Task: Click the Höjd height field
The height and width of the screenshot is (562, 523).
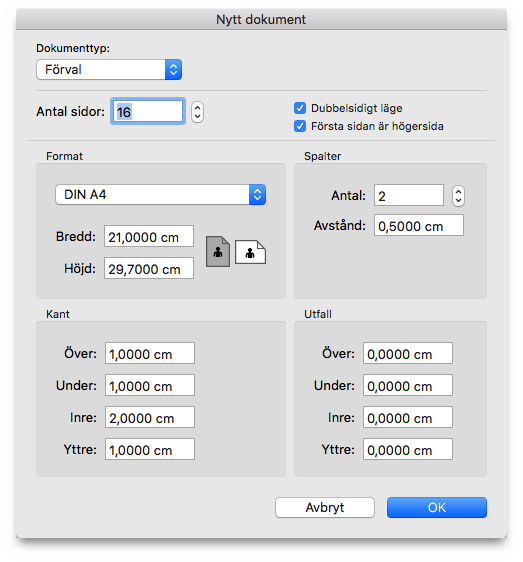Action: [149, 268]
